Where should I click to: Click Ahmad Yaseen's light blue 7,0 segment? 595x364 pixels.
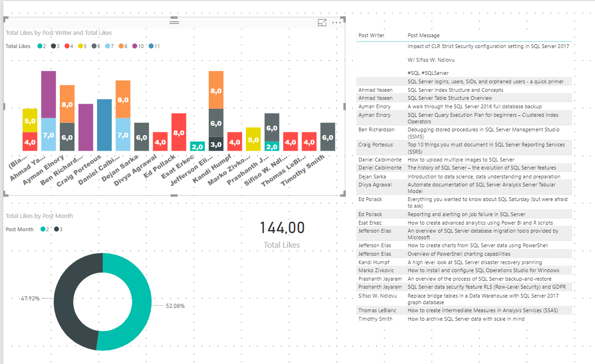pyautogui.click(x=49, y=135)
